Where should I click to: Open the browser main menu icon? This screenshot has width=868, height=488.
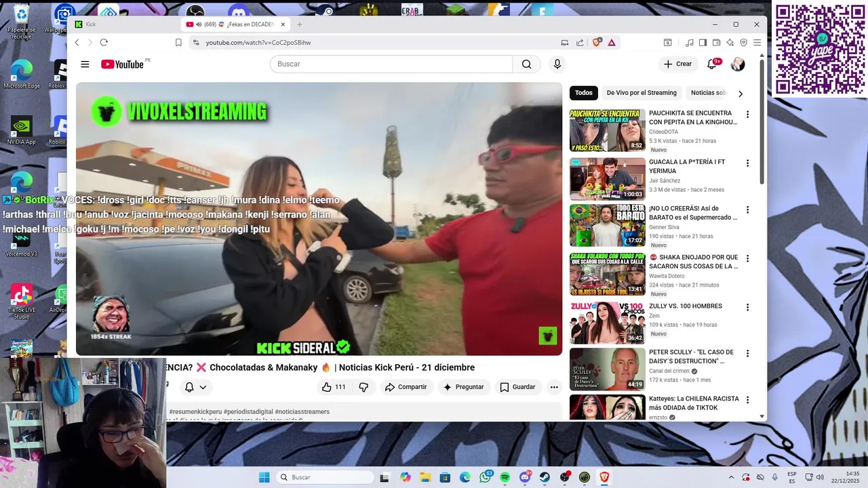pyautogui.click(x=757, y=42)
